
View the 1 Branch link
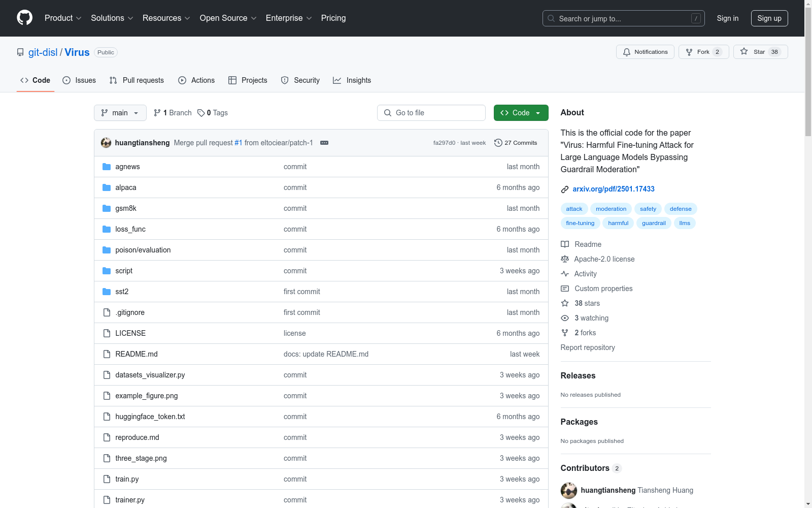coord(173,113)
